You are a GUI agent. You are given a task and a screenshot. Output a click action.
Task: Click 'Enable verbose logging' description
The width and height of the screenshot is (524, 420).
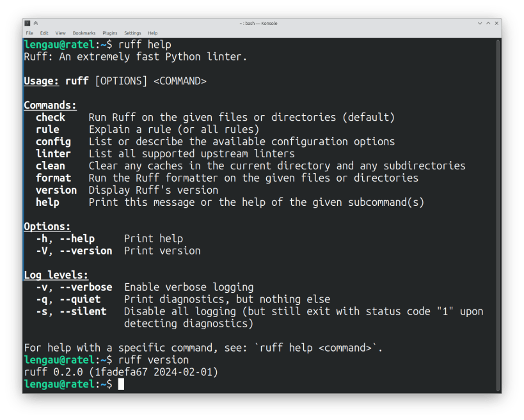[189, 288]
